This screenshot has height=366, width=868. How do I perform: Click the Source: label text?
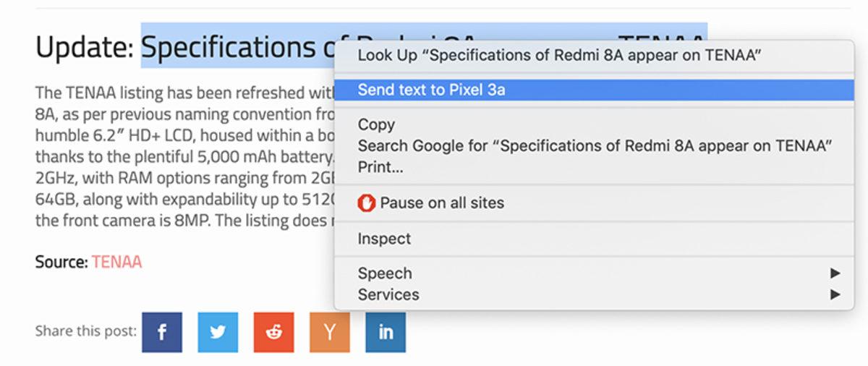pyautogui.click(x=61, y=262)
